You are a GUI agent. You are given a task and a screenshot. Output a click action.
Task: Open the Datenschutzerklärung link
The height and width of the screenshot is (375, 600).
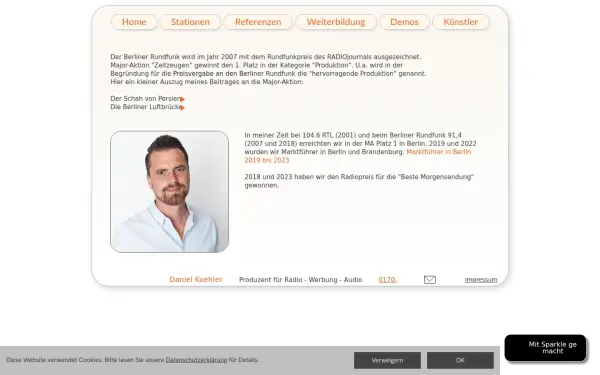pyautogui.click(x=196, y=360)
